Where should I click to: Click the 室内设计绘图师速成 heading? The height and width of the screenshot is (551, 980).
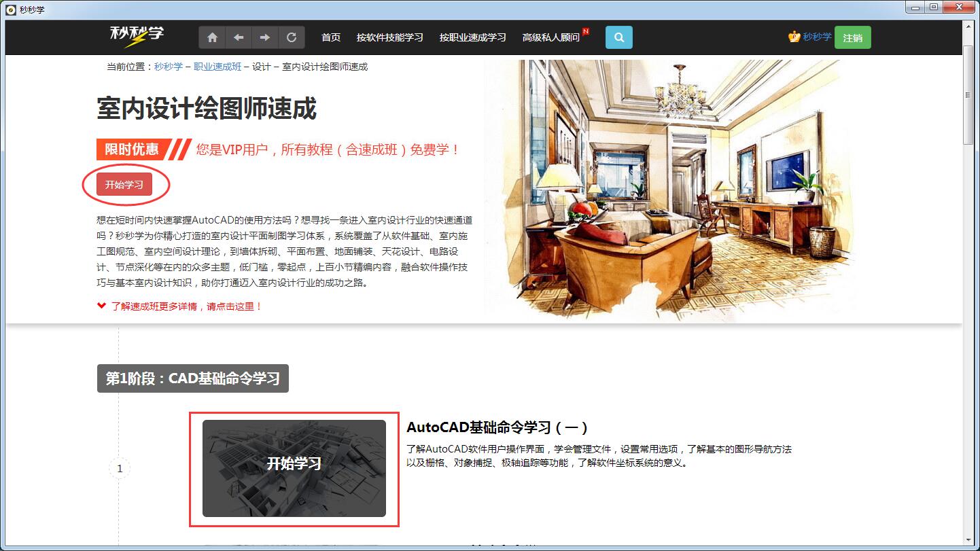(207, 109)
